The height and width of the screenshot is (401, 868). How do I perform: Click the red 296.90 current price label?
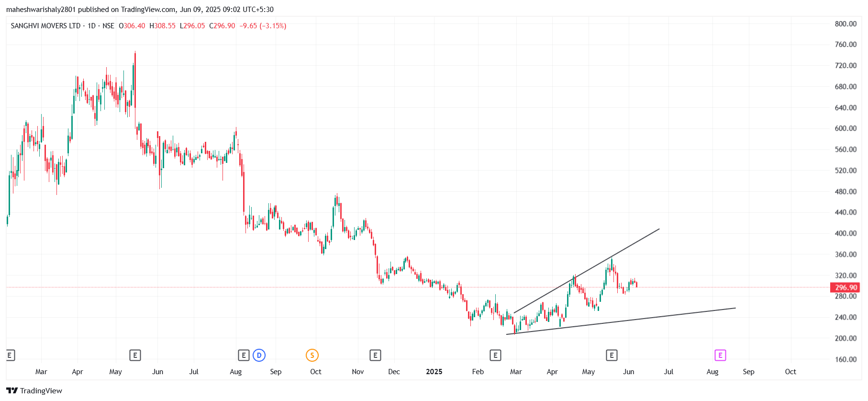coord(846,287)
